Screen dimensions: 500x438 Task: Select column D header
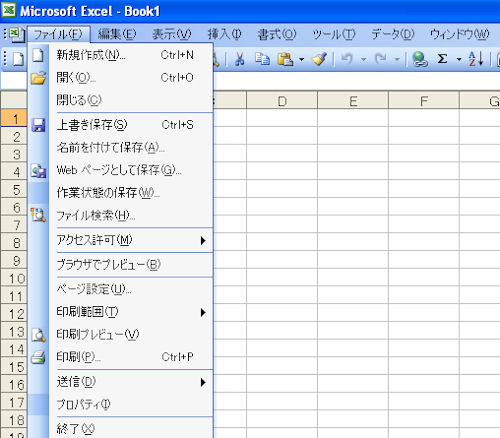click(282, 100)
